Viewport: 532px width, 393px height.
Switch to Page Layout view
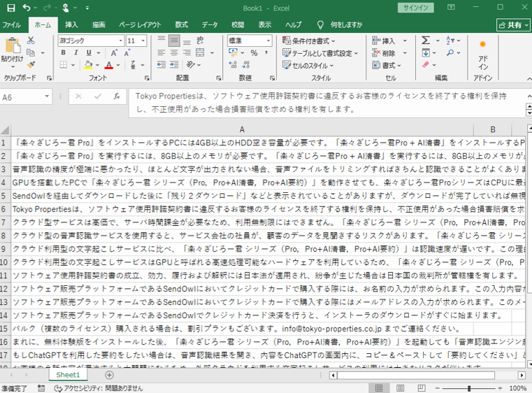tap(400, 388)
